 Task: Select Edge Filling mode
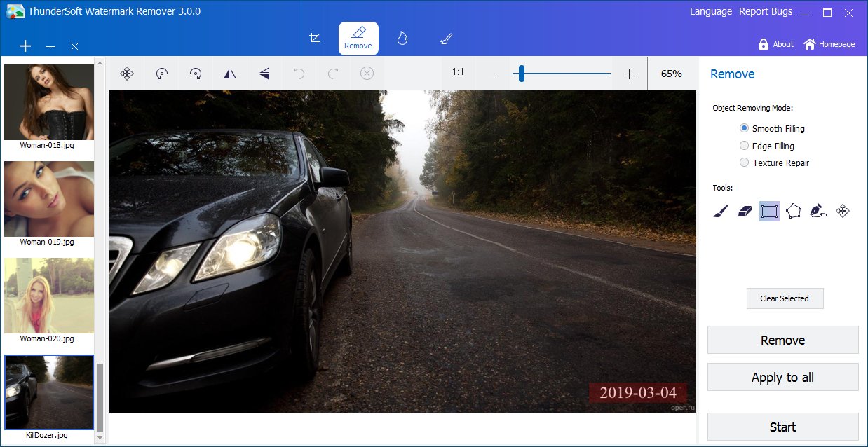point(745,146)
